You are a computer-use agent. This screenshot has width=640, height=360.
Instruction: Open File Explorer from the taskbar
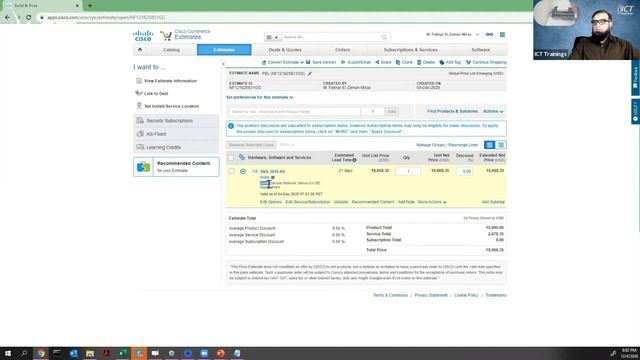pyautogui.click(x=90, y=353)
